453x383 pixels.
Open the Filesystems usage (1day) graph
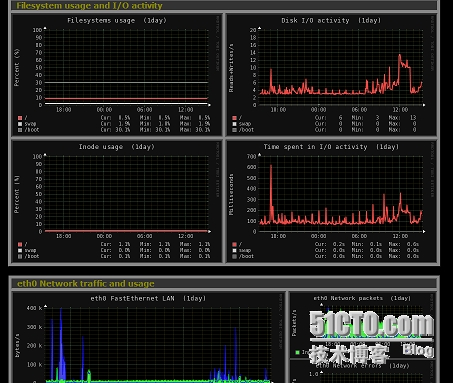click(117, 75)
